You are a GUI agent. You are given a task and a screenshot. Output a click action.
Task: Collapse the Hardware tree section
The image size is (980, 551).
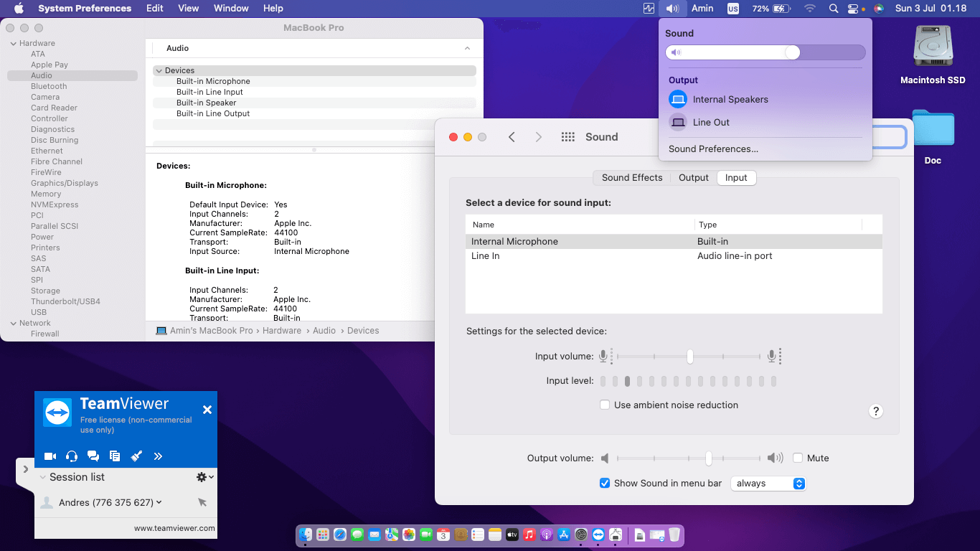click(13, 44)
